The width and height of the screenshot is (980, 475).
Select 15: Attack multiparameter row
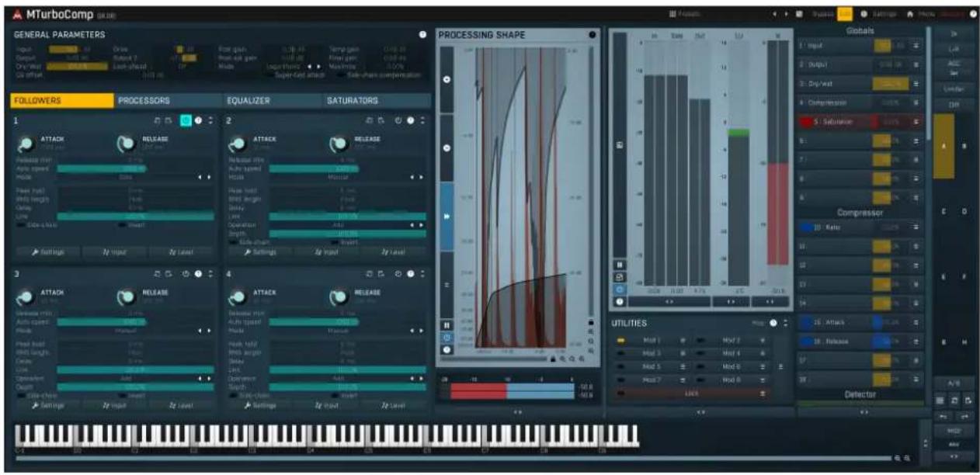[860, 321]
